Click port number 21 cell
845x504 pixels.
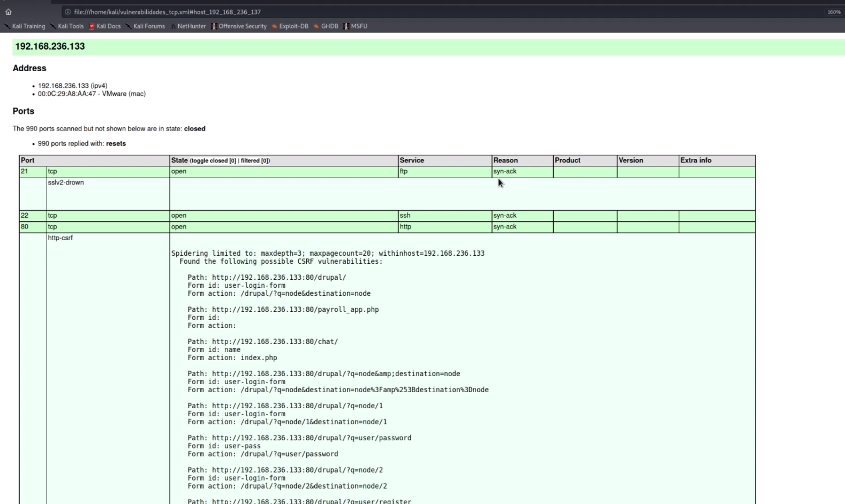coord(33,172)
